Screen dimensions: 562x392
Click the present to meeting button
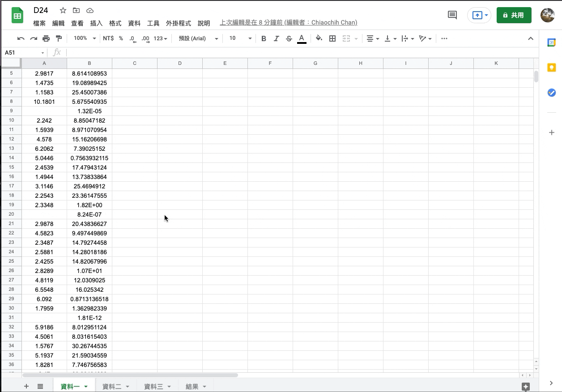point(479,15)
